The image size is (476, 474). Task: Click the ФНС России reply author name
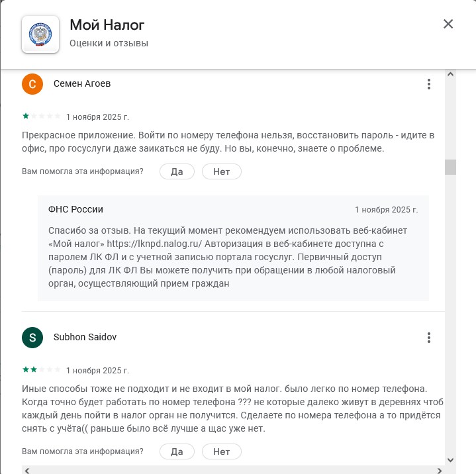(x=75, y=209)
